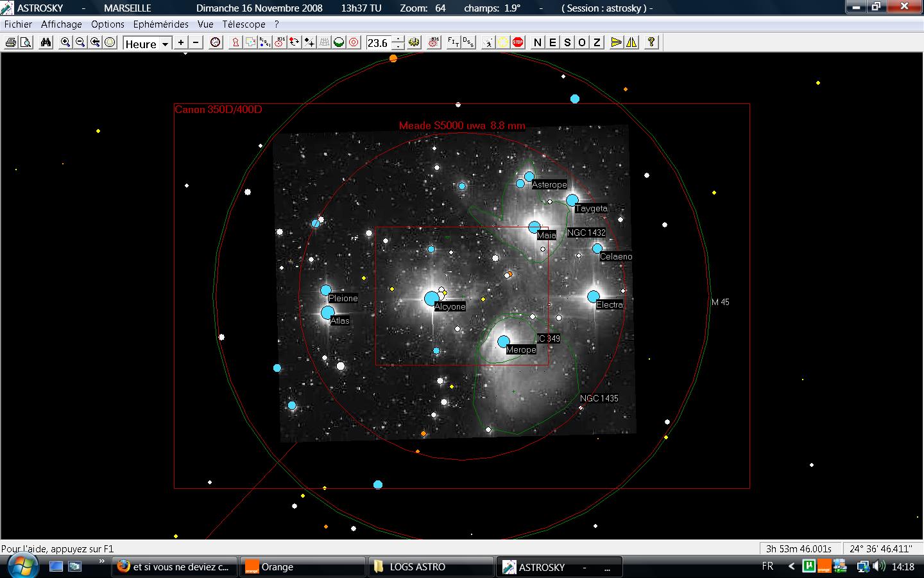Screen dimensions: 924x578
Task: Click the previous zoom magnifier icon
Action: coord(95,42)
